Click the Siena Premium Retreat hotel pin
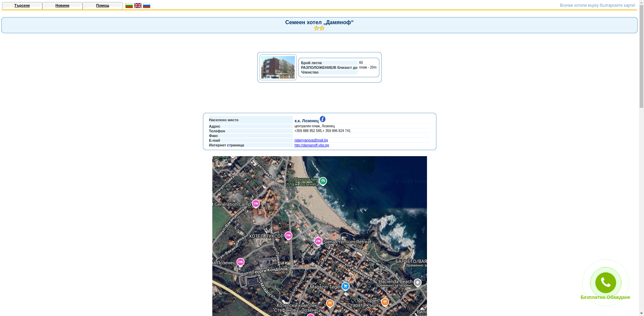 [x=318, y=241]
